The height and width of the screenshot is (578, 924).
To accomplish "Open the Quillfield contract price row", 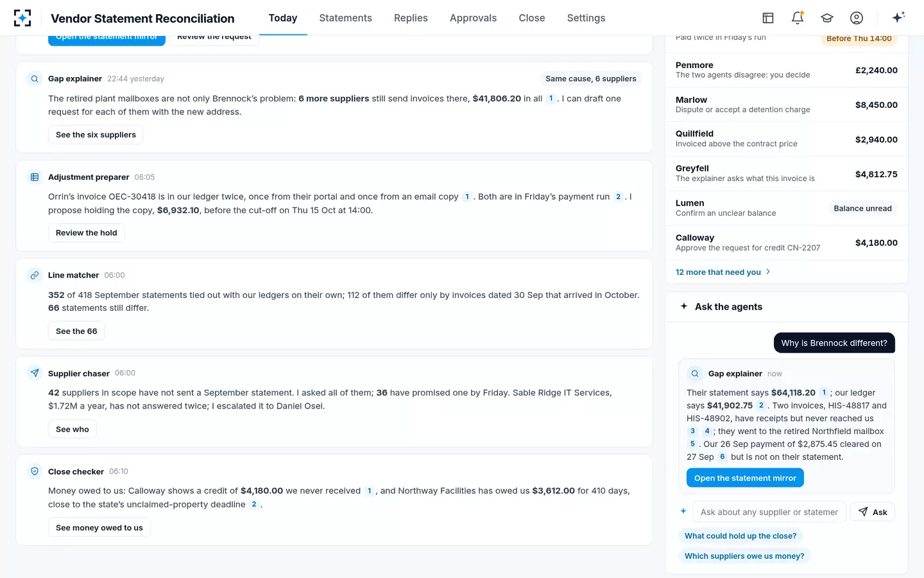I will tap(787, 139).
